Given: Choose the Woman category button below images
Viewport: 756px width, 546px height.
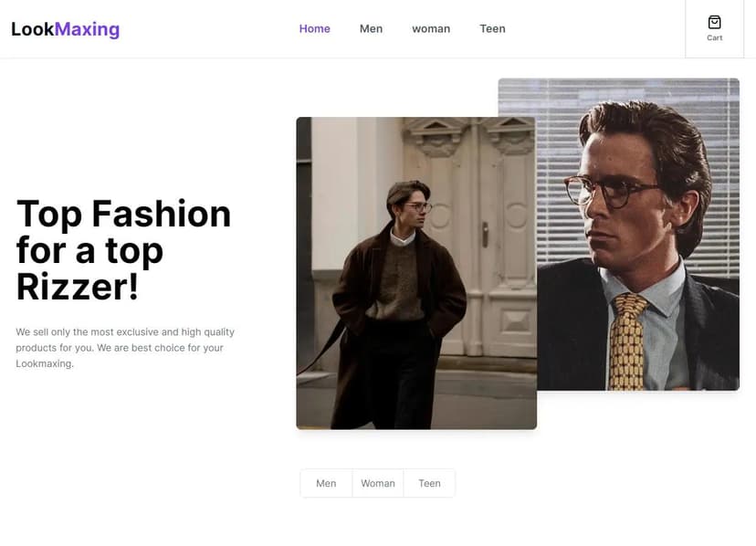Looking at the screenshot, I should point(378,484).
